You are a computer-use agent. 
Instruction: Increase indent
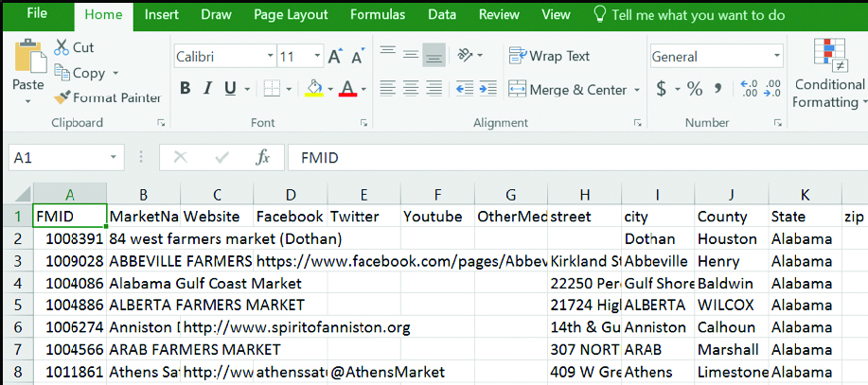[487, 87]
